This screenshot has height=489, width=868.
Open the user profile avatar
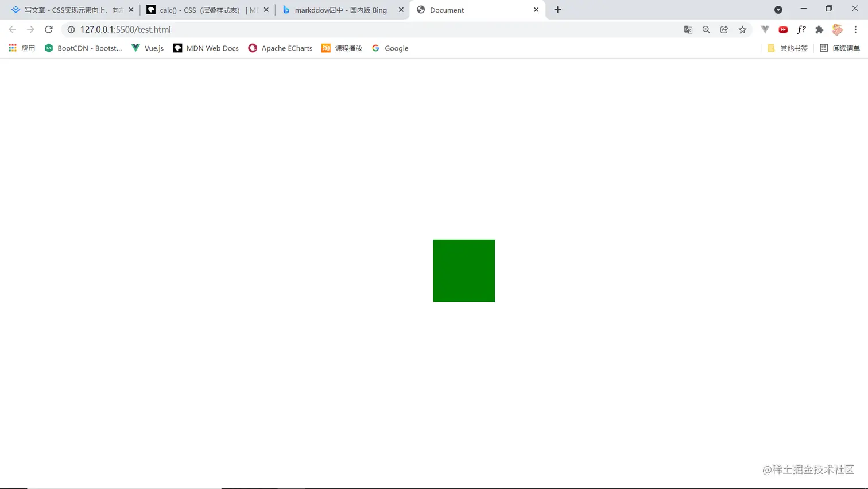click(838, 29)
